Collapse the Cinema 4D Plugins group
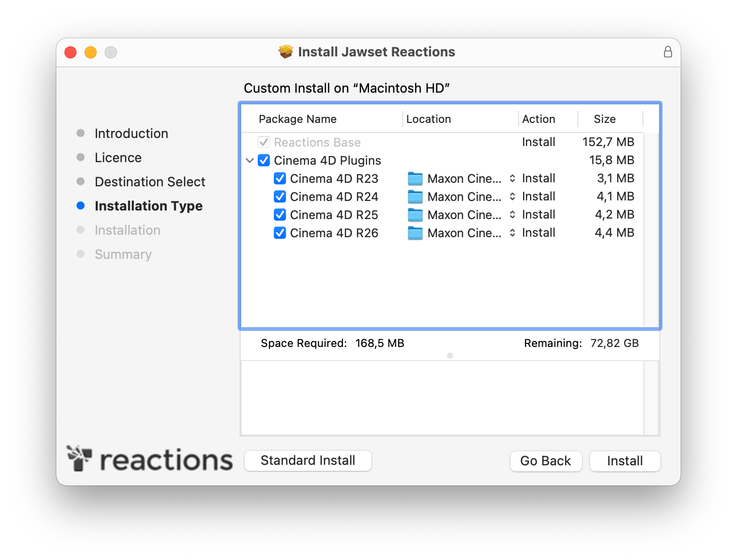The image size is (737, 560). tap(250, 161)
